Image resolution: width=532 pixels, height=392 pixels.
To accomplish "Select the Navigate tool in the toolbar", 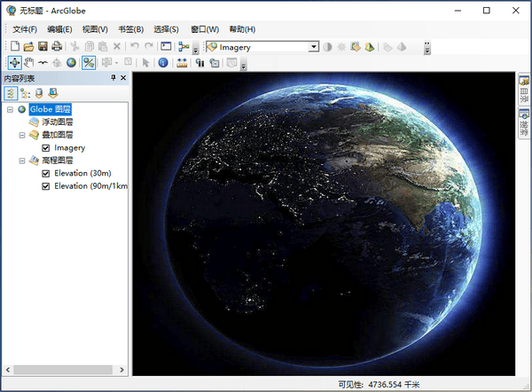I will 14,62.
